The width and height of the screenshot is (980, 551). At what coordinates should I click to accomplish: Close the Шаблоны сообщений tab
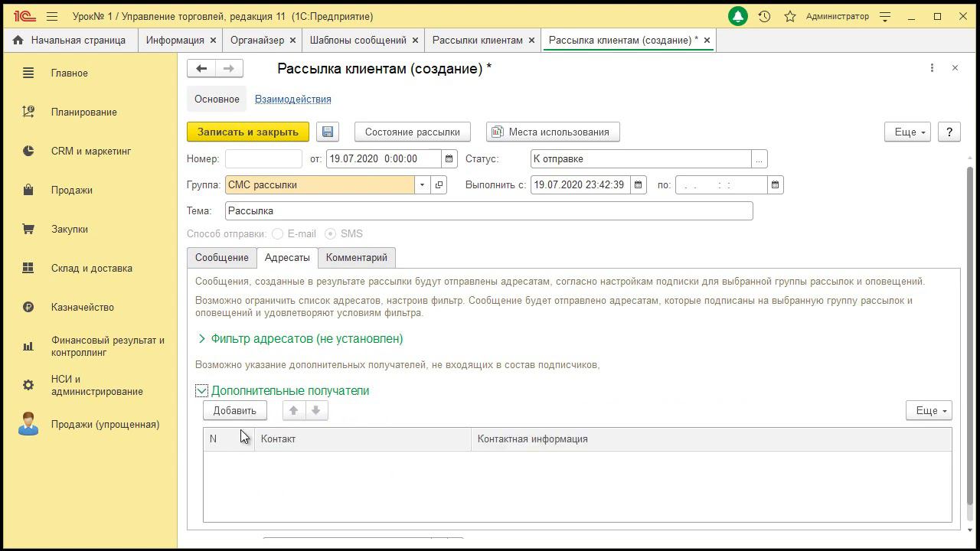[416, 40]
